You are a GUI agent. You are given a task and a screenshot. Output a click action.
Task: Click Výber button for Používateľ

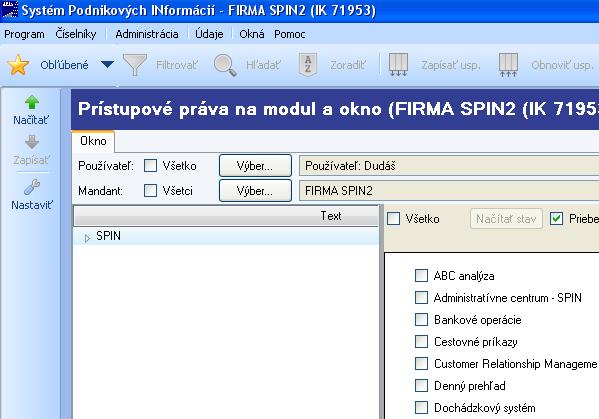255,166
